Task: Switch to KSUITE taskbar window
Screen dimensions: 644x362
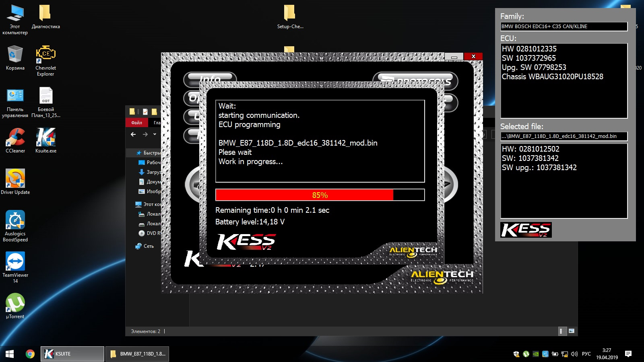Action: click(x=72, y=354)
